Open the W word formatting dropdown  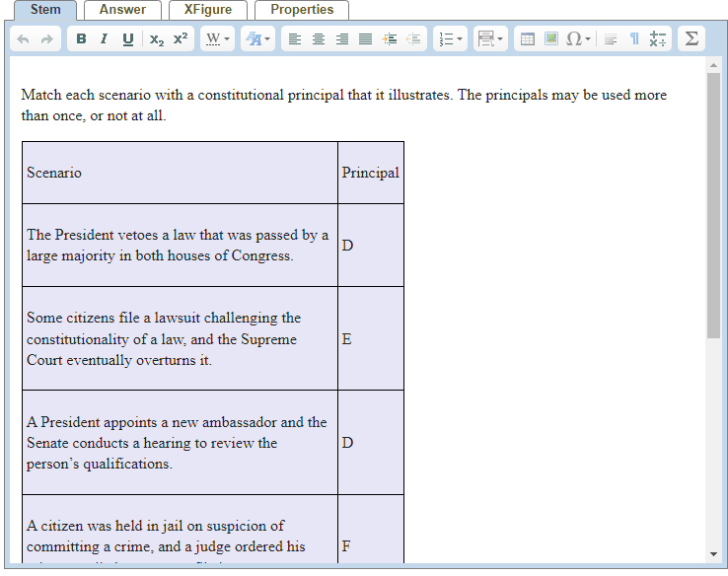(216, 38)
